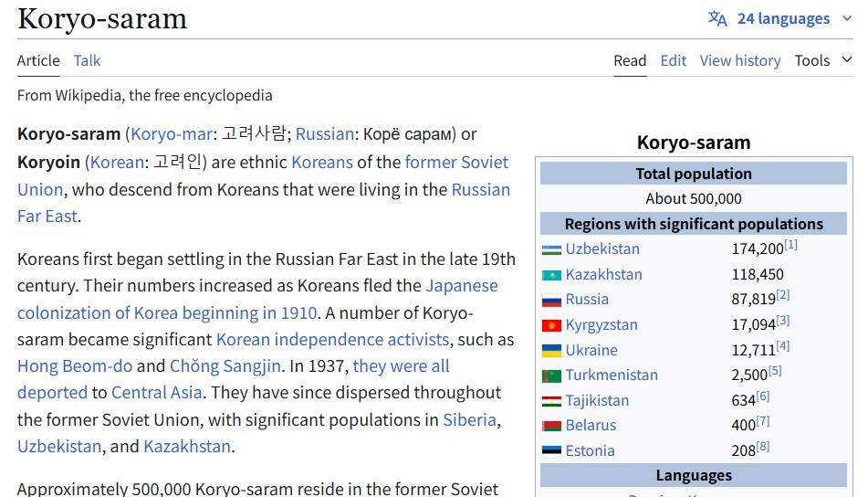This screenshot has height=497, width=868.
Task: Click the Kyrgyzstan flag icon
Action: pos(551,326)
